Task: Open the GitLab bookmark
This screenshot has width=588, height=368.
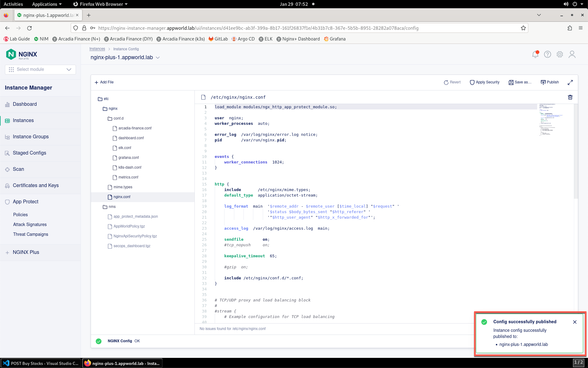Action: 218,39
